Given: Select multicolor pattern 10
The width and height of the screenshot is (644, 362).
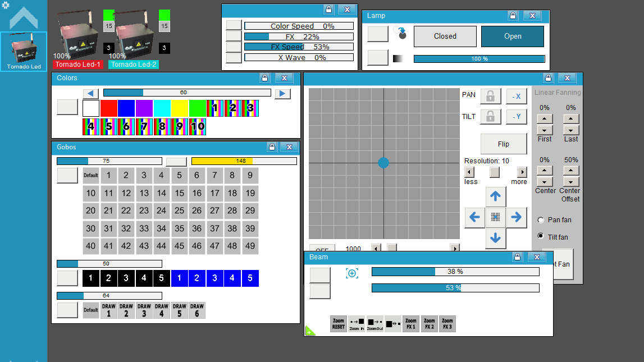Looking at the screenshot, I should 197,126.
